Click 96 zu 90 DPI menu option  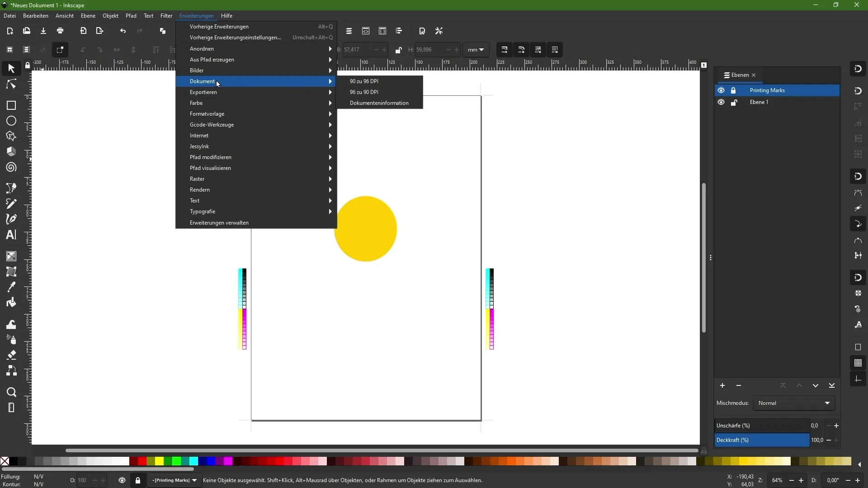364,92
